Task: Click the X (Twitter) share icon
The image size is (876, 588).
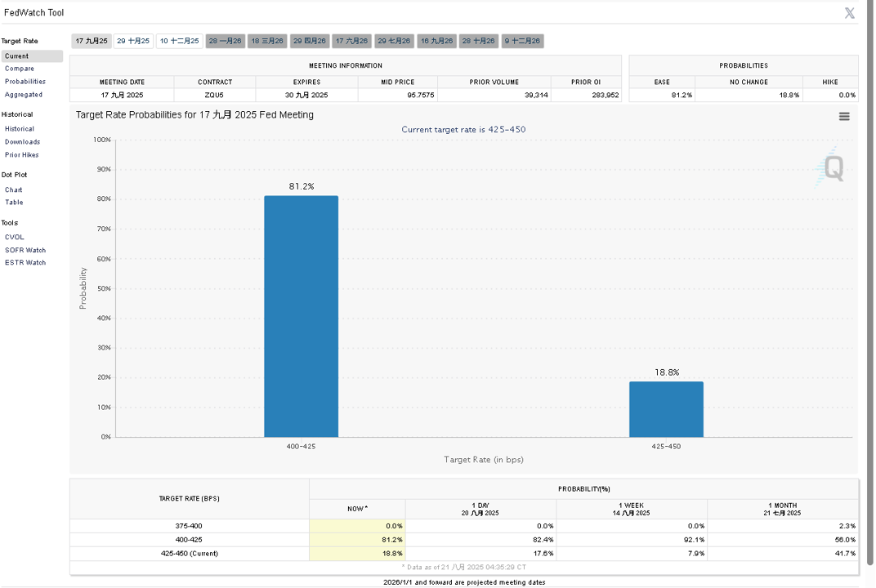Action: tap(849, 13)
